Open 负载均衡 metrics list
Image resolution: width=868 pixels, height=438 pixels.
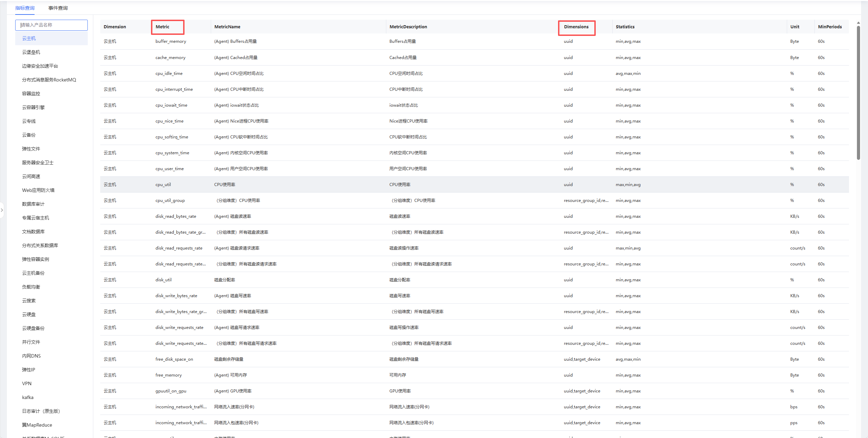[31, 287]
